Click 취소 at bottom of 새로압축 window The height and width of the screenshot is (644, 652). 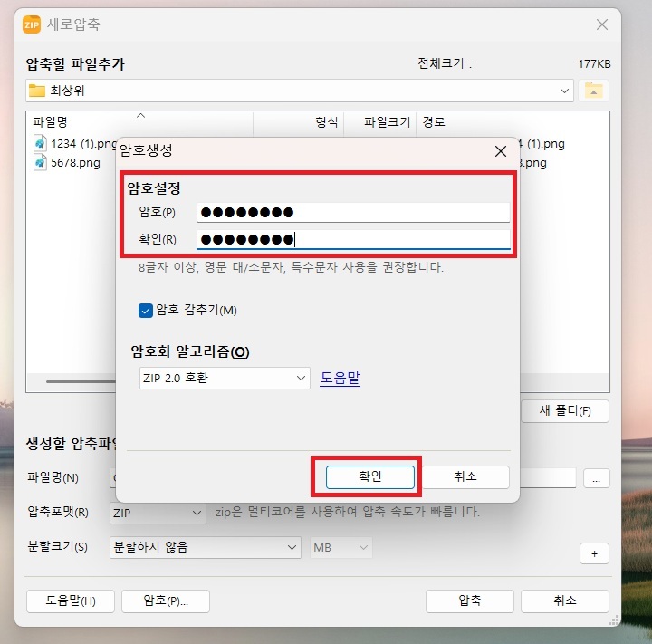565,601
